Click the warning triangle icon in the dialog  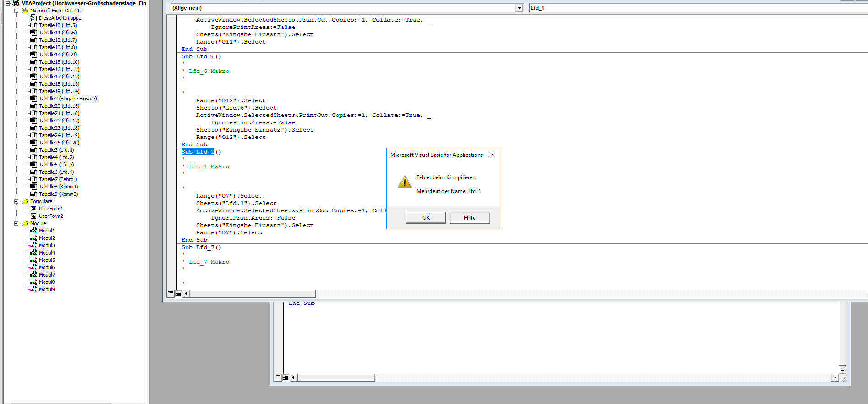coord(404,182)
